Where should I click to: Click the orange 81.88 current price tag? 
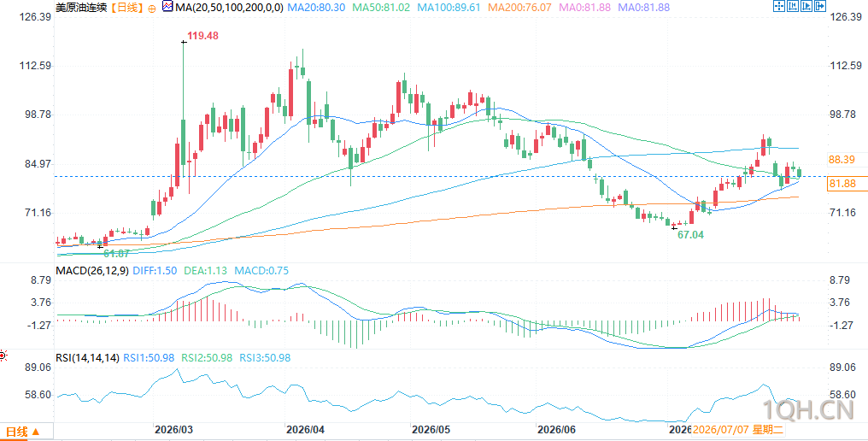(x=847, y=184)
